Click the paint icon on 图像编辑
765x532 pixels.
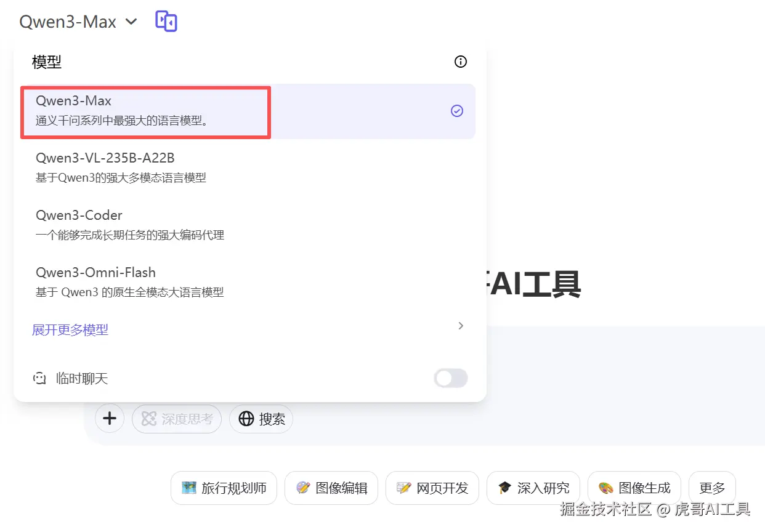[x=303, y=488]
